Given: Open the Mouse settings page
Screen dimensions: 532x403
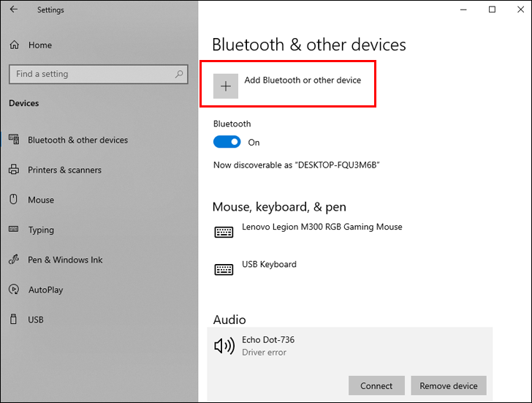Looking at the screenshot, I should pos(41,200).
